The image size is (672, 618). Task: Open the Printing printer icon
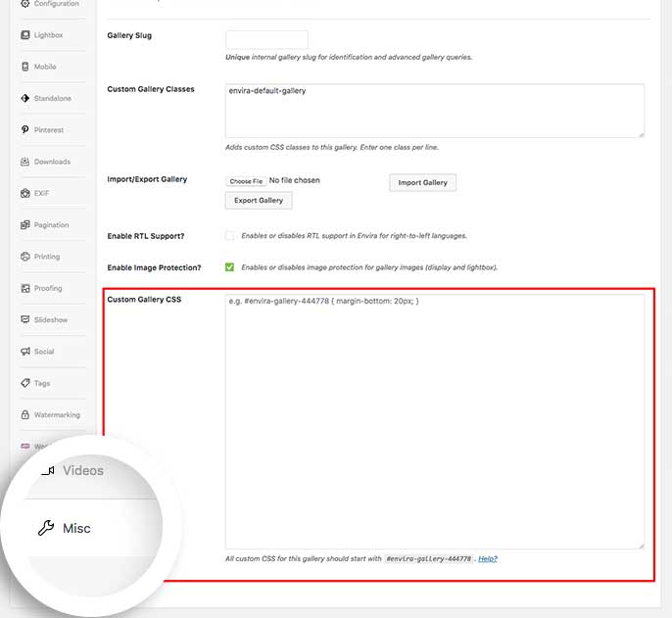tap(24, 257)
